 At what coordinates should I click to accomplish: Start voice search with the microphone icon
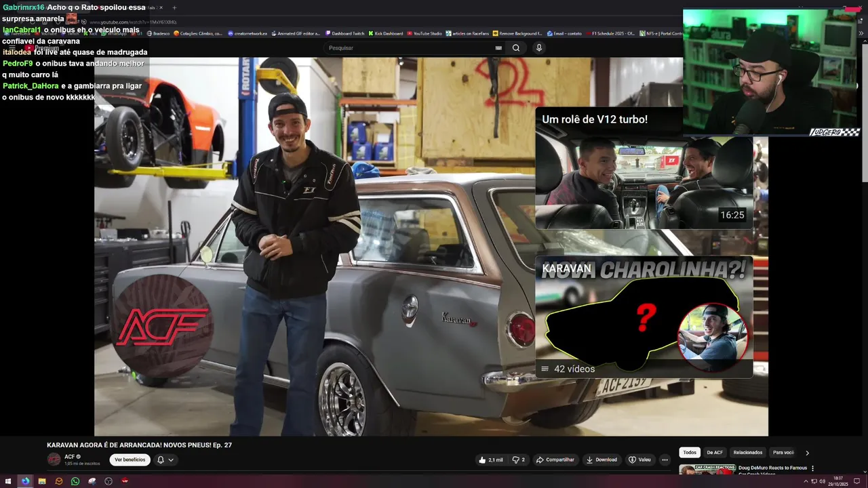(539, 48)
